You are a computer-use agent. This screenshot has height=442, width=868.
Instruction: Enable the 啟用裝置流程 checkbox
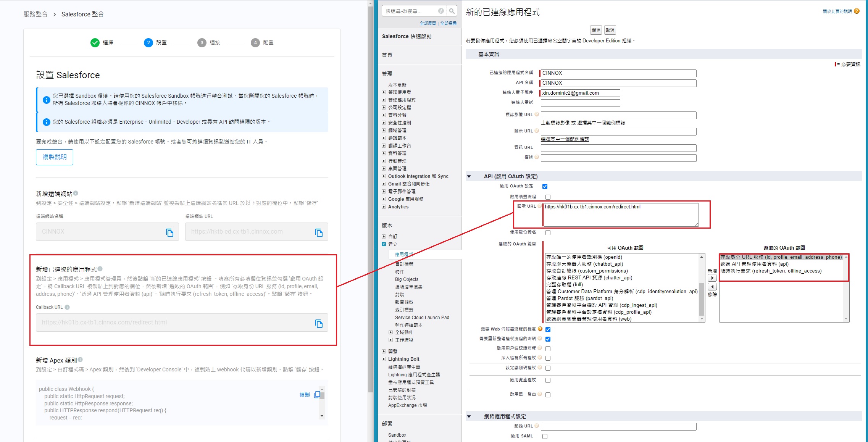(x=548, y=197)
